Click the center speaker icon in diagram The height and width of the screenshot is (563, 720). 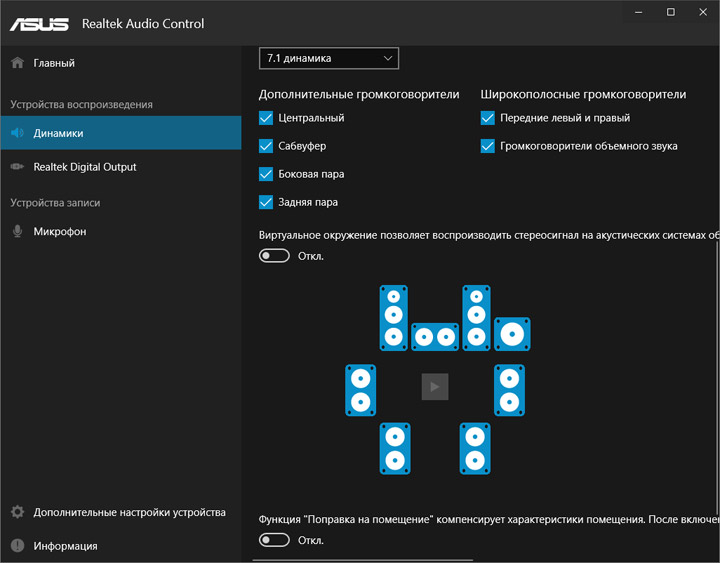435,337
